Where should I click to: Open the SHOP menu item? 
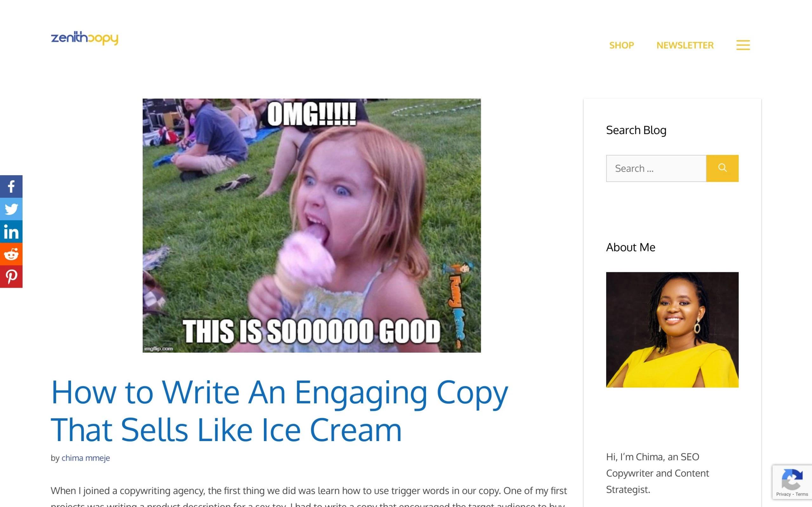click(x=621, y=45)
